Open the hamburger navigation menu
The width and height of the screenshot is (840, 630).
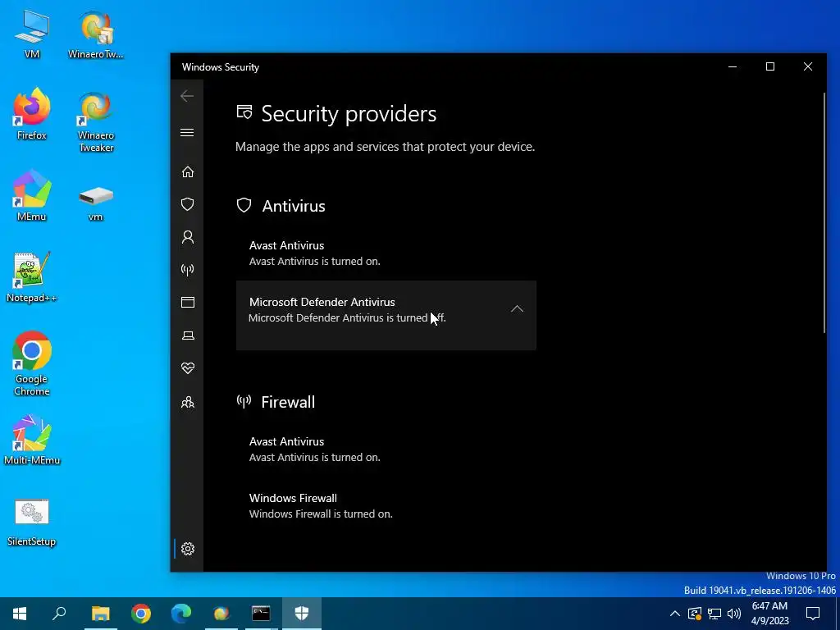[x=187, y=132]
